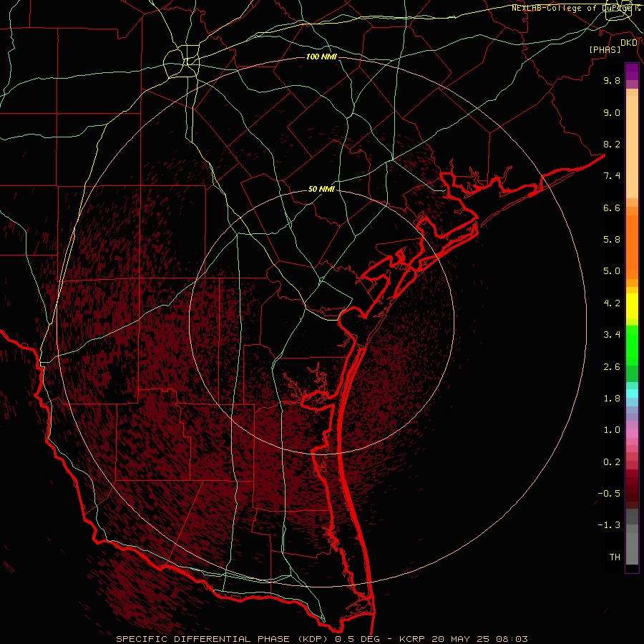
Task: Pick the purple band atop the color bar
Action: click(632, 72)
